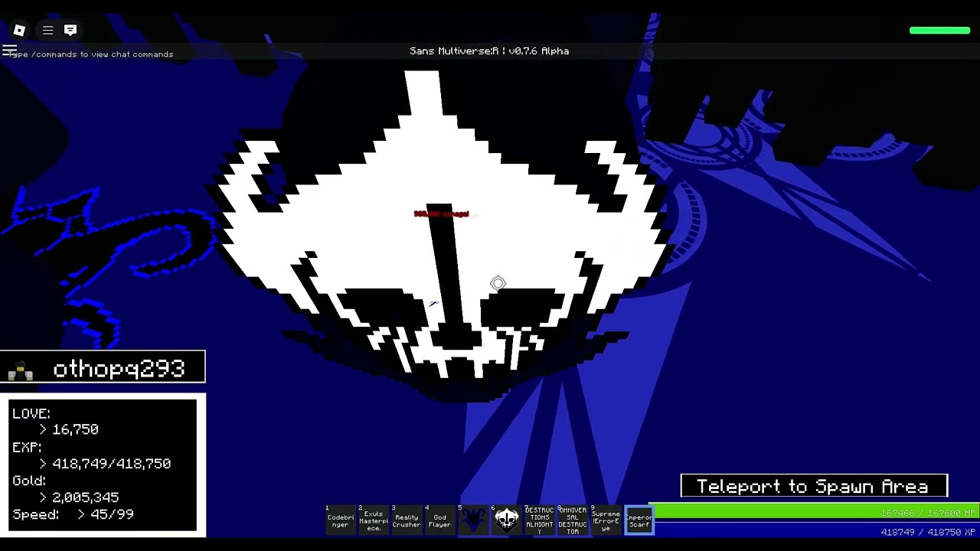Click the red damage indicator text

(x=442, y=214)
